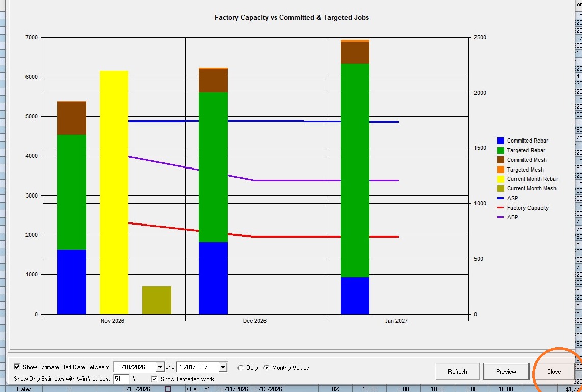Click the Factory Capacity red legend marker
Image resolution: width=582 pixels, height=392 pixels.
500,208
